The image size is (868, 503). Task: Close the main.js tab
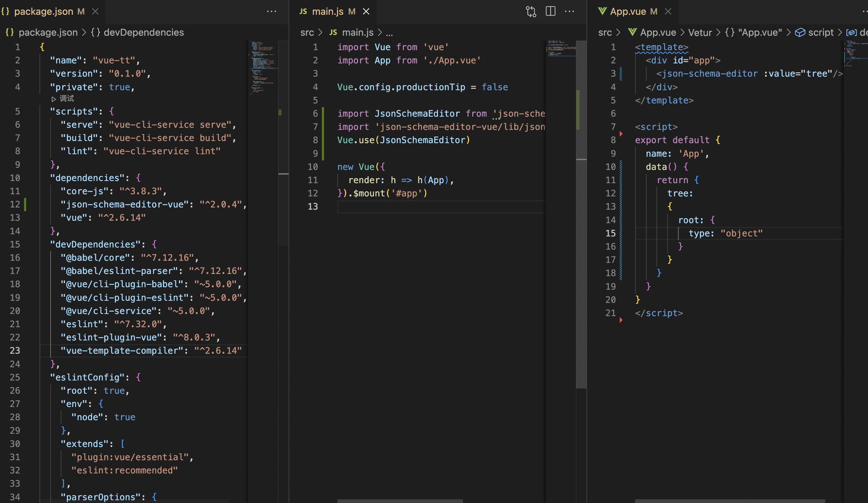pyautogui.click(x=366, y=11)
